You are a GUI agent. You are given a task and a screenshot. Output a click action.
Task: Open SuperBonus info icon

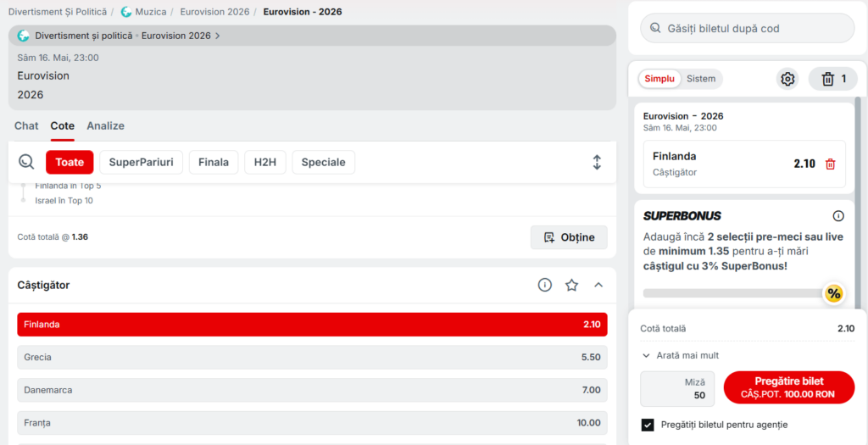838,216
